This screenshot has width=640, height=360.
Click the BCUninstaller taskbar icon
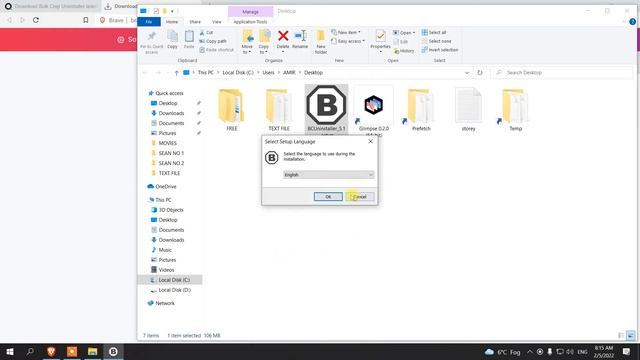click(113, 351)
